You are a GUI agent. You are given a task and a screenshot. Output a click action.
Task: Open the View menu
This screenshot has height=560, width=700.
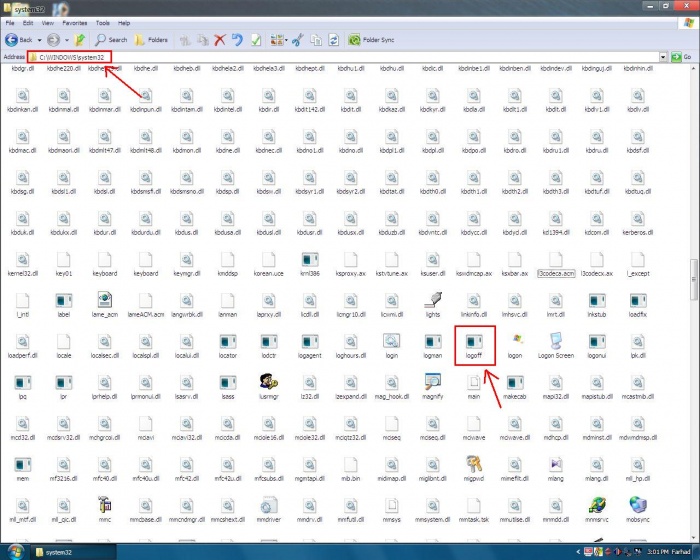(47, 23)
